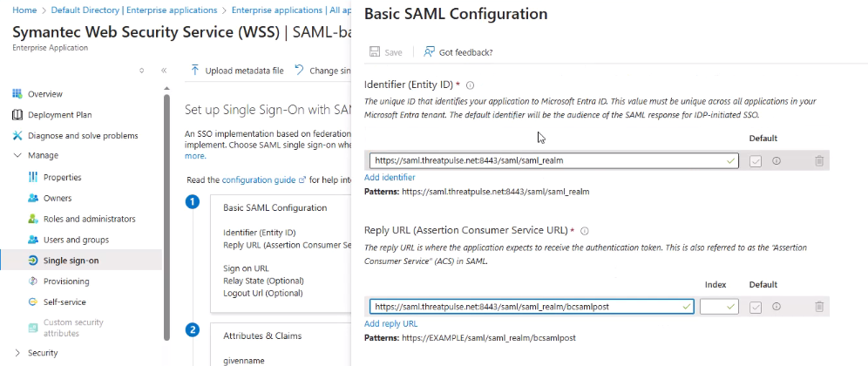Select Provisioning from the sidebar menu
The width and height of the screenshot is (868, 366).
(x=66, y=281)
